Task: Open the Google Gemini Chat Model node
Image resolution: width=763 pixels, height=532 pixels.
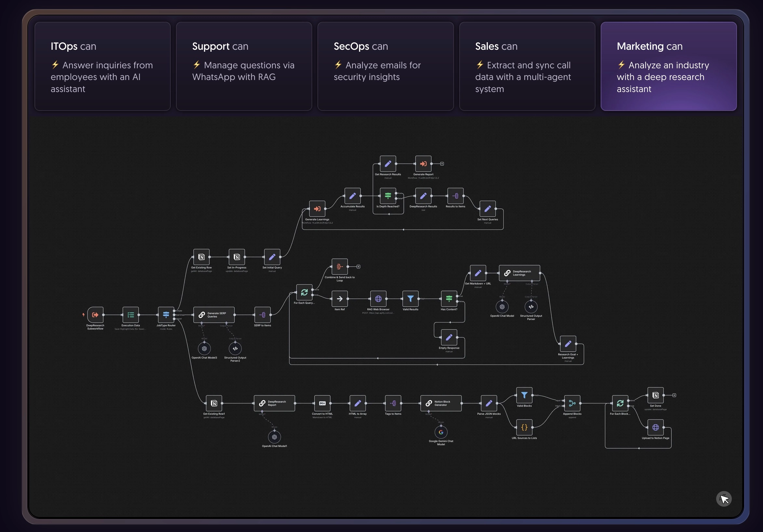Action: point(441,432)
